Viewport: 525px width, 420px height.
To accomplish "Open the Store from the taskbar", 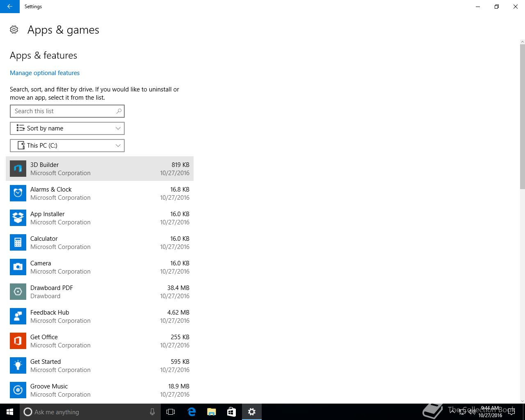I will pos(232,412).
